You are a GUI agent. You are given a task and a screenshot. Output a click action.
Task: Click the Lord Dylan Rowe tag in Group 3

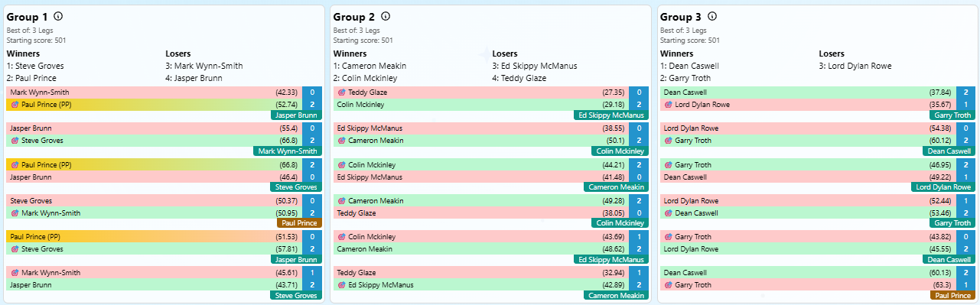pyautogui.click(x=943, y=187)
